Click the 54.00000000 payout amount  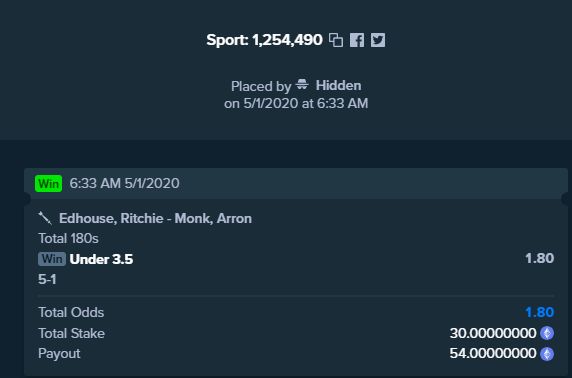pos(493,353)
